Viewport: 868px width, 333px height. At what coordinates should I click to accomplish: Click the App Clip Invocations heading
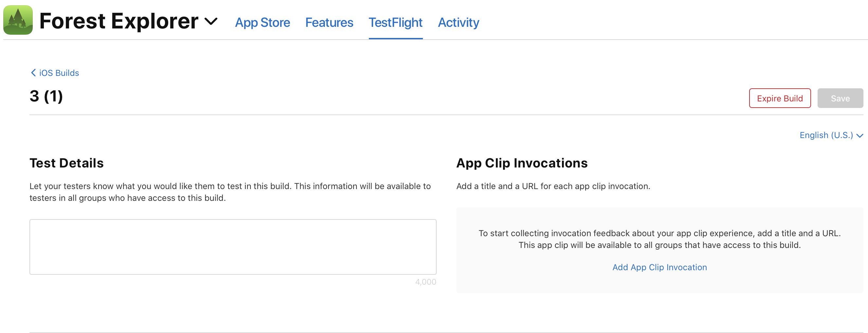[522, 163]
